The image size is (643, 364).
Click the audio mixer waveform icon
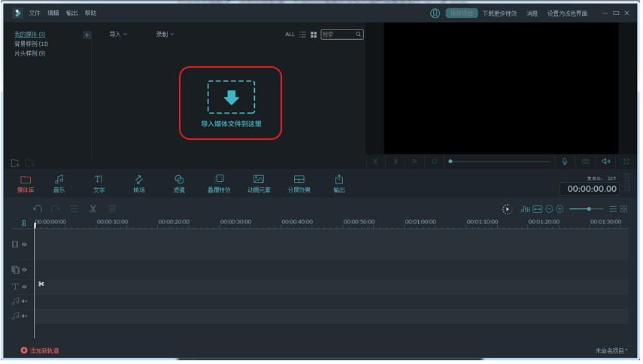click(x=526, y=209)
